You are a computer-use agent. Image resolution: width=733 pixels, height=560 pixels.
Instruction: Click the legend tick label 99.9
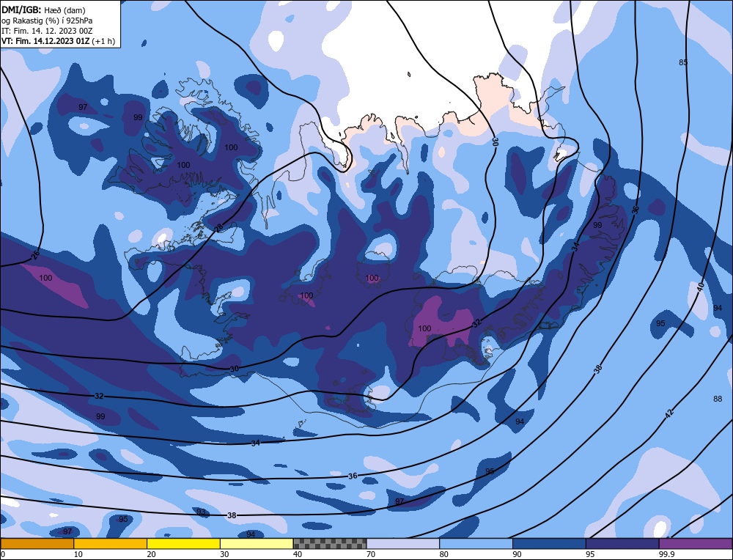pos(666,554)
